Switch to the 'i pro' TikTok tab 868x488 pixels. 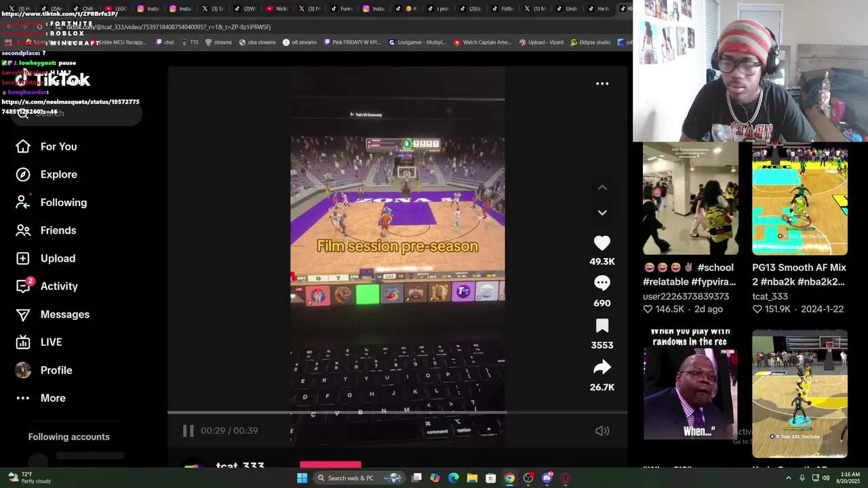(437, 8)
